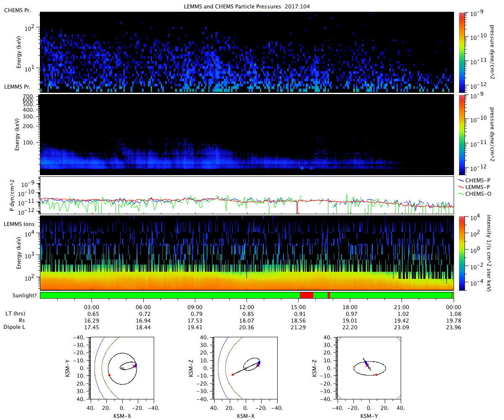This screenshot has width=504, height=420.
Task: Click the KSM-X versus KSM-Y orbit plot
Action: 122,368
